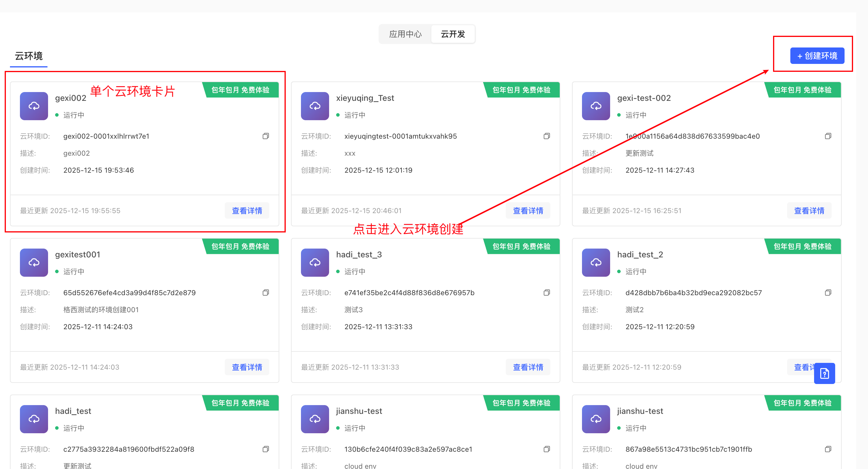Copy the hadi_test_2 environment ID
The width and height of the screenshot is (868, 469).
coord(828,293)
